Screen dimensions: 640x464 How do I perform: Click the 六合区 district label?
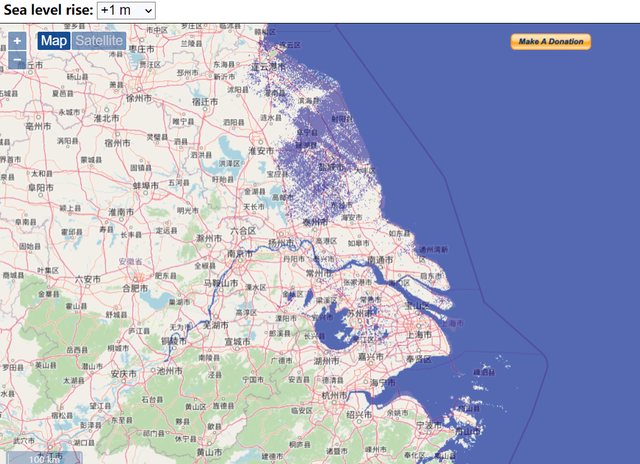(x=243, y=231)
